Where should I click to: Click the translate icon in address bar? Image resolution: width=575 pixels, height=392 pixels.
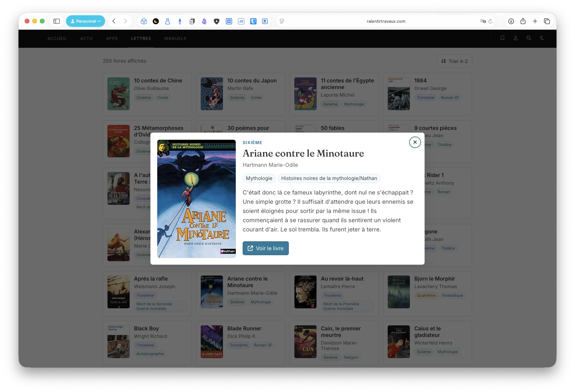point(483,21)
